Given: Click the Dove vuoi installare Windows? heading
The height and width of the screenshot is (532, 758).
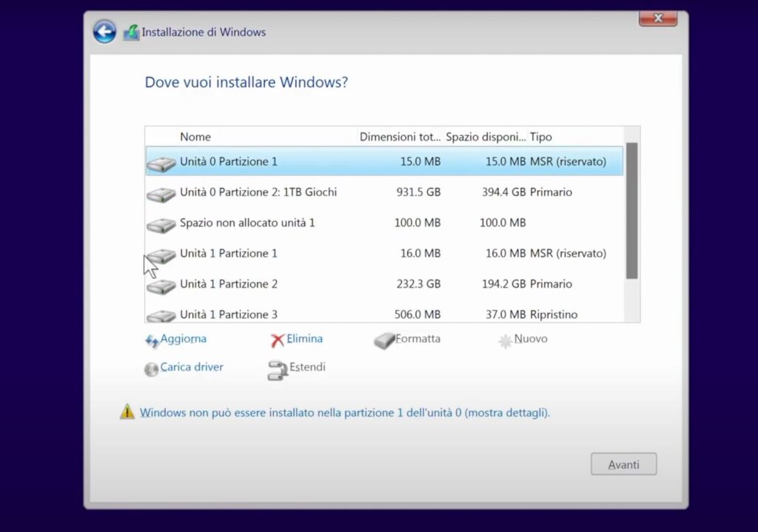Looking at the screenshot, I should tap(246, 82).
